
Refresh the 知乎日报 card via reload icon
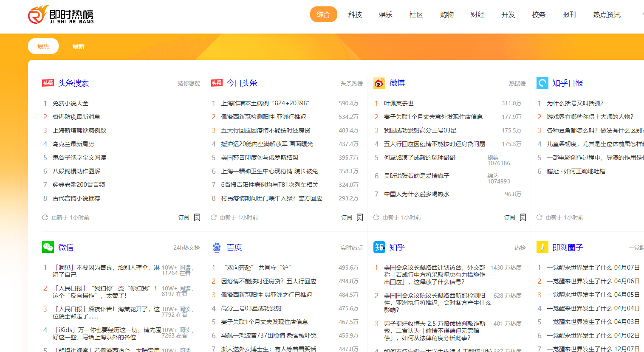pyautogui.click(x=539, y=217)
